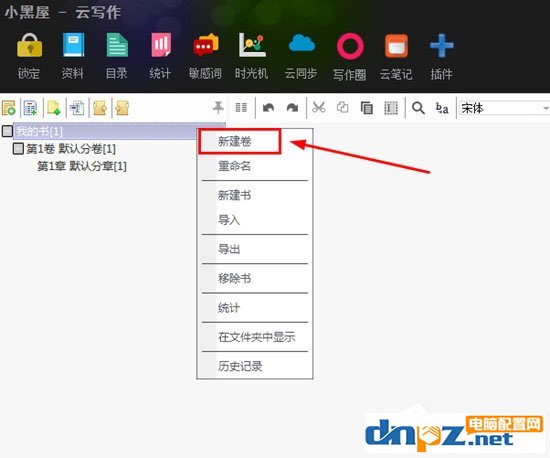Open search with magnifier icon
550x458 pixels.
pyautogui.click(x=418, y=108)
